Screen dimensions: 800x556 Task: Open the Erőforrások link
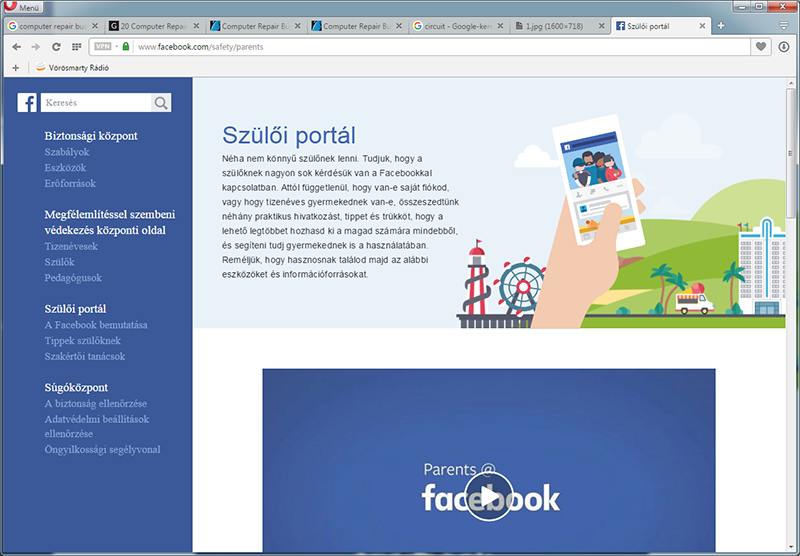point(70,184)
